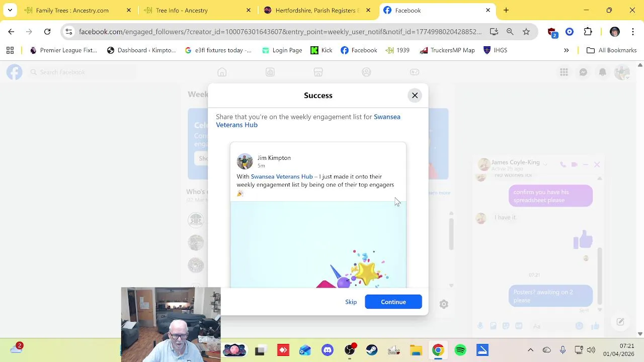Open the Chrome profile avatar
The height and width of the screenshot is (362, 644).
(x=615, y=32)
